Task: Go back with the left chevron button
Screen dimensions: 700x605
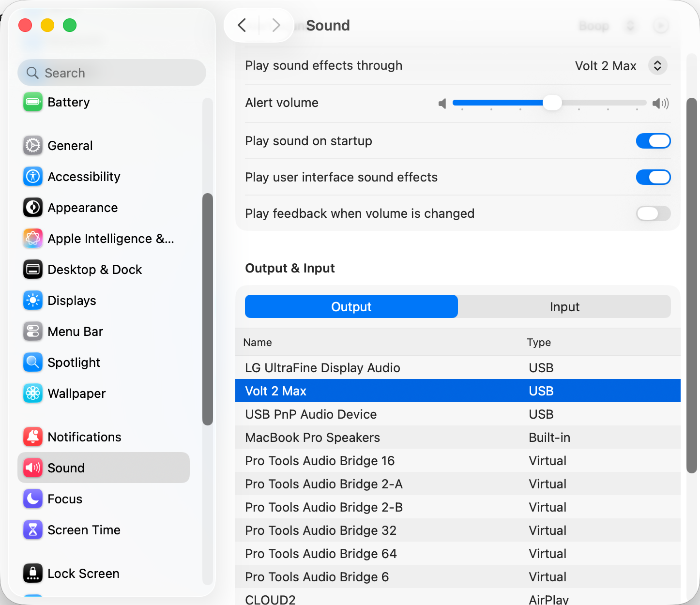Action: pyautogui.click(x=242, y=25)
